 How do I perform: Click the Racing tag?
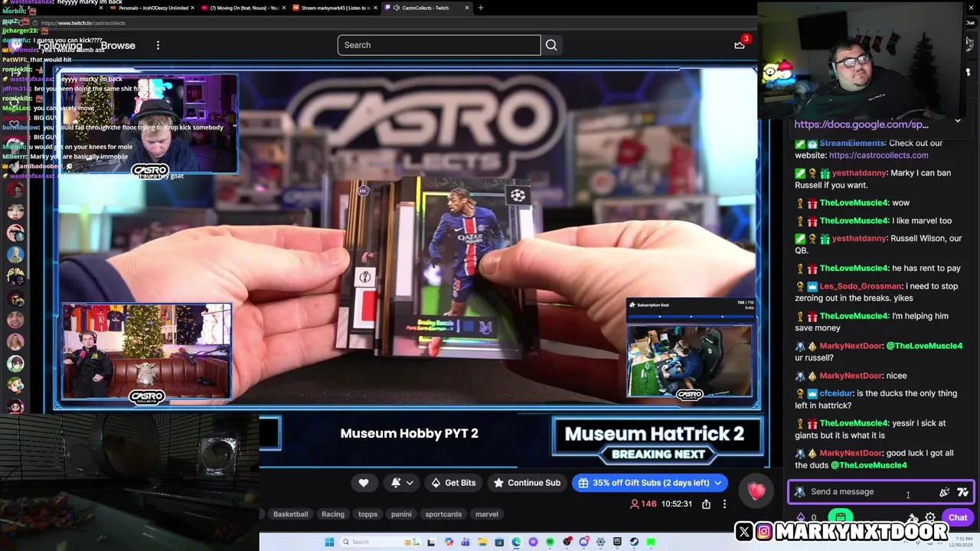[x=333, y=514]
